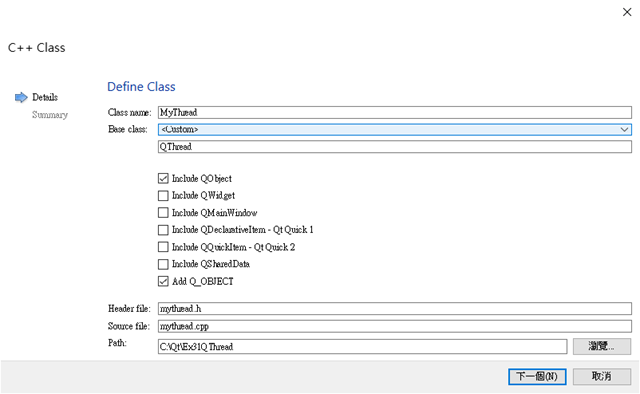This screenshot has width=640, height=394.
Task: Open the Base class dropdown
Action: click(395, 129)
